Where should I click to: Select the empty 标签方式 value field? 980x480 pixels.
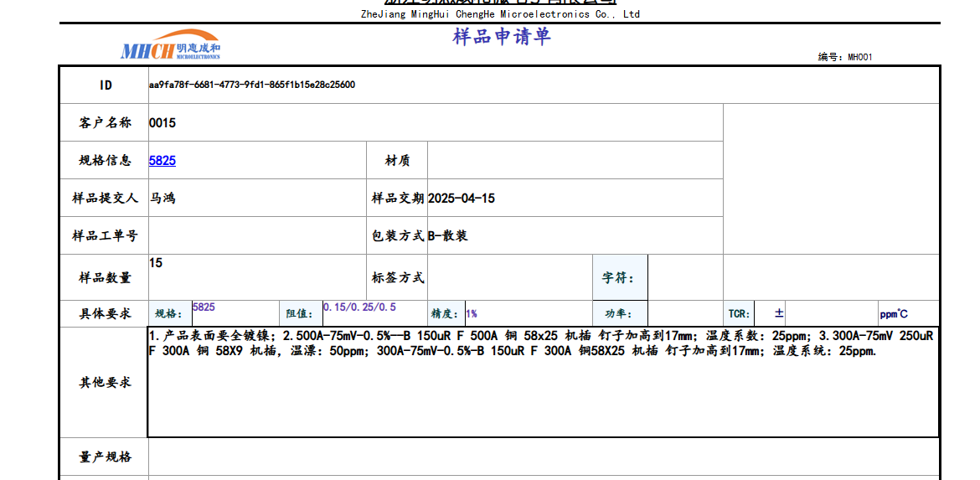(510, 277)
